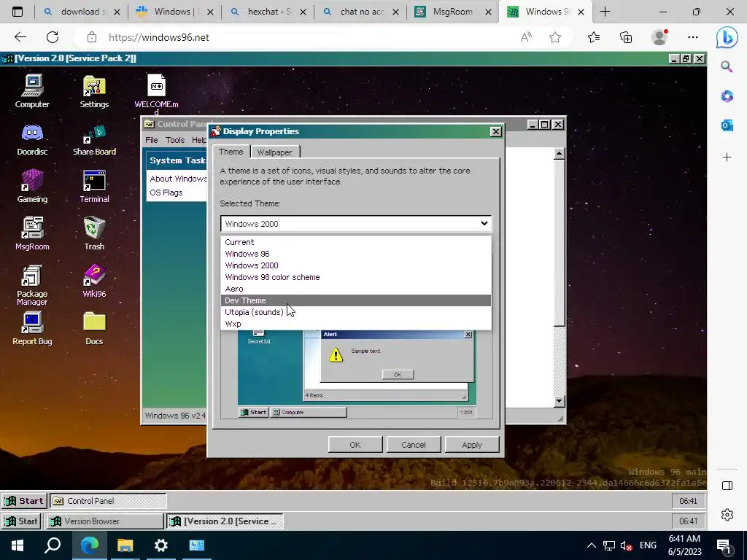Choose the Wxp theme option
747x560 pixels.
point(356,324)
